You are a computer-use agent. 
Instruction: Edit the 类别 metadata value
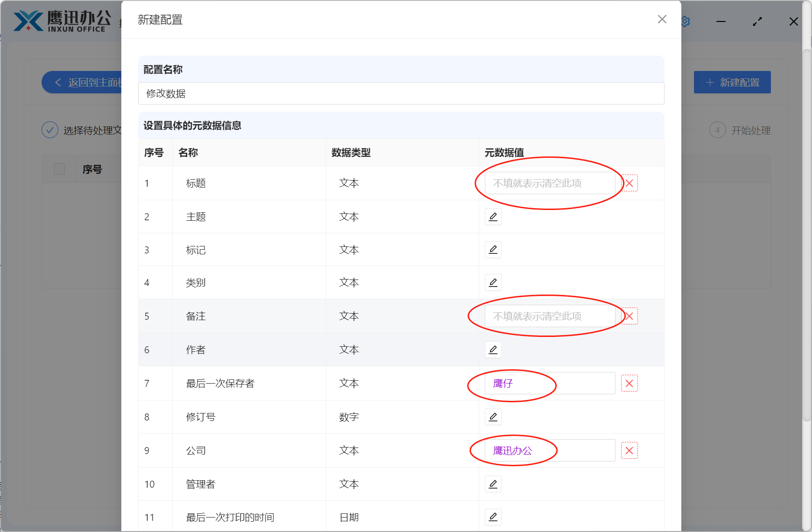(493, 282)
